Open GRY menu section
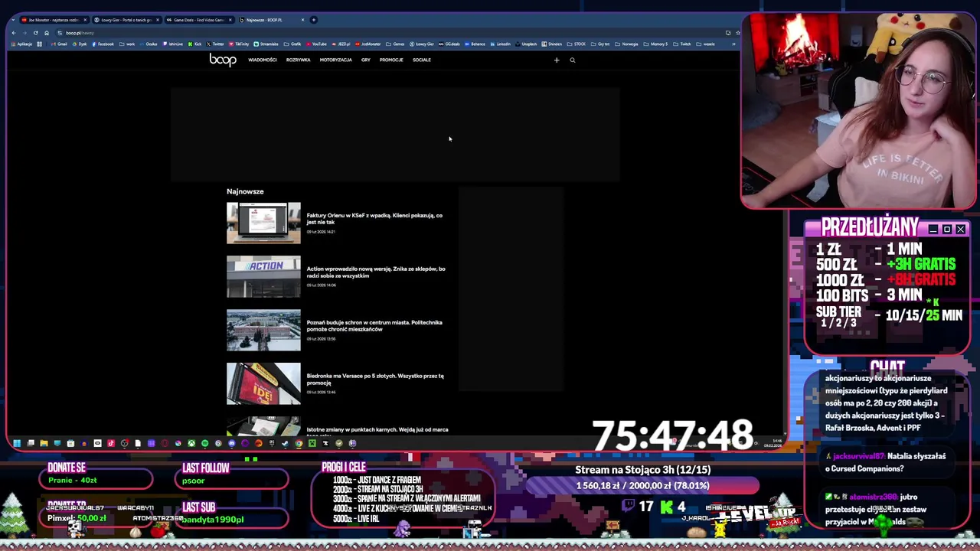This screenshot has height=551, width=980. 366,60
